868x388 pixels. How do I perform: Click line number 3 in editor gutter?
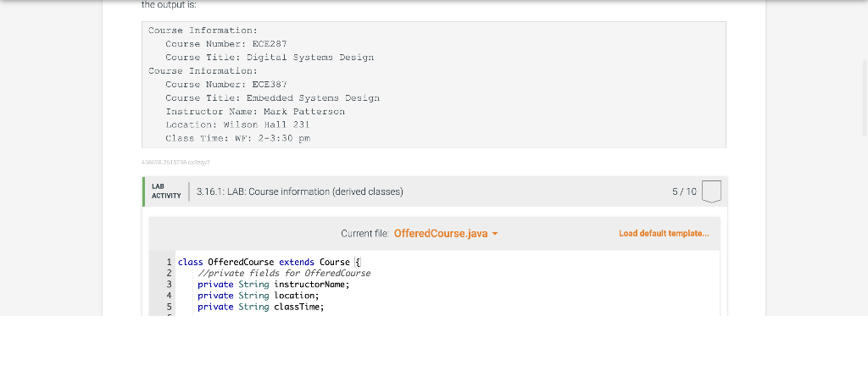[170, 285]
